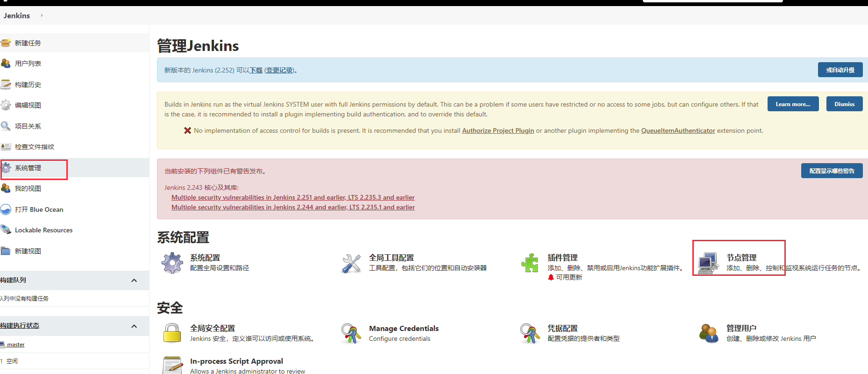868x374 pixels.
Task: Click the 配置显示哪些警告 button
Action: pyautogui.click(x=832, y=171)
